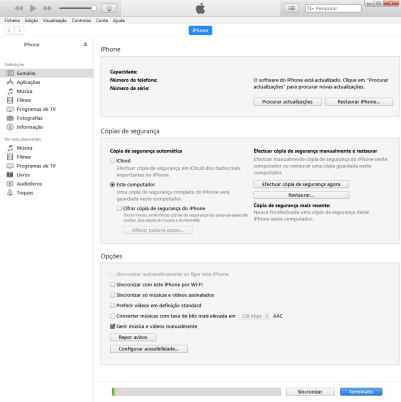Viewport: 401px width, 402px height.
Task: Click the AirPlay icon next to volume
Action: 109,8
